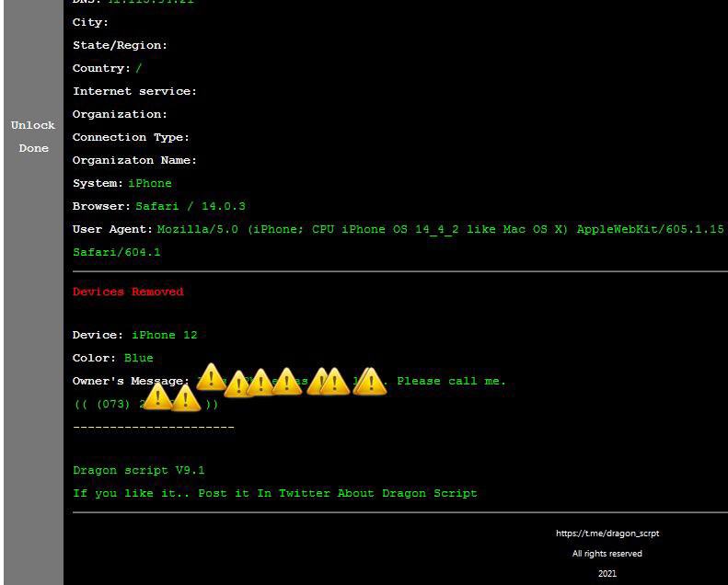
Task: Click the 'Organizaton Name:' label
Action: point(134,161)
